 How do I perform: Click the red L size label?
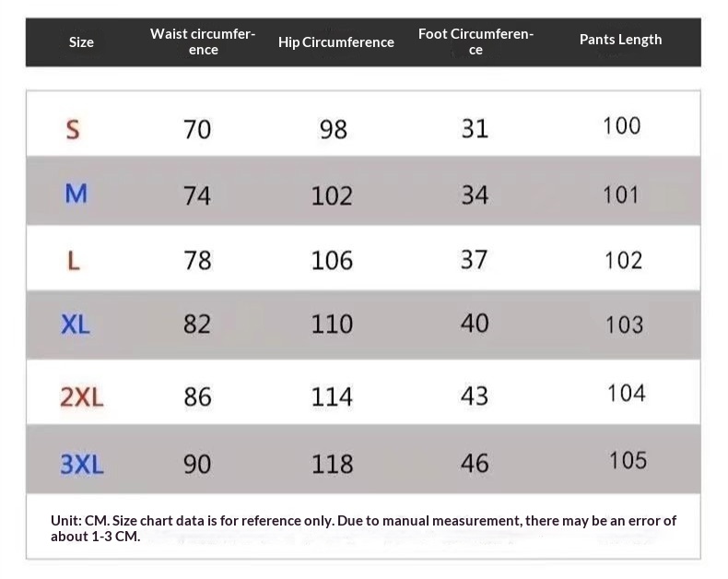(74, 261)
